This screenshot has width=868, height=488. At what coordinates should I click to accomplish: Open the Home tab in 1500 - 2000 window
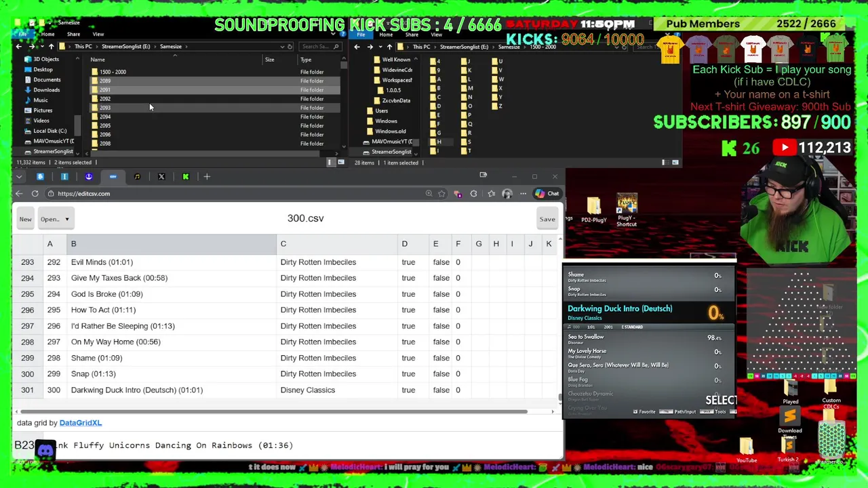coord(386,35)
